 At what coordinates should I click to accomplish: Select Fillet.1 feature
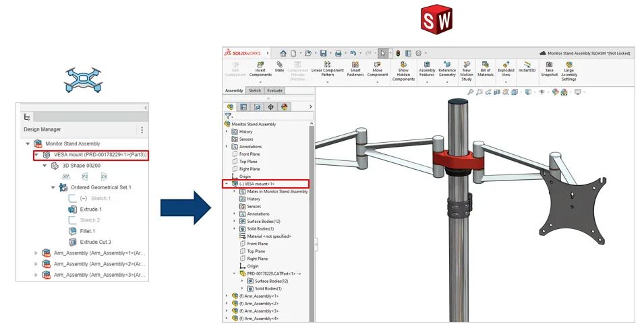pyautogui.click(x=88, y=231)
